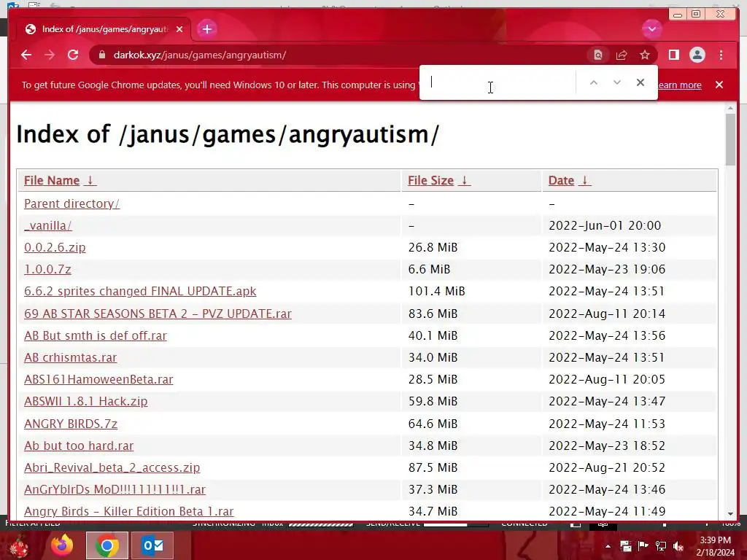Show hidden system tray icons

[x=608, y=546]
